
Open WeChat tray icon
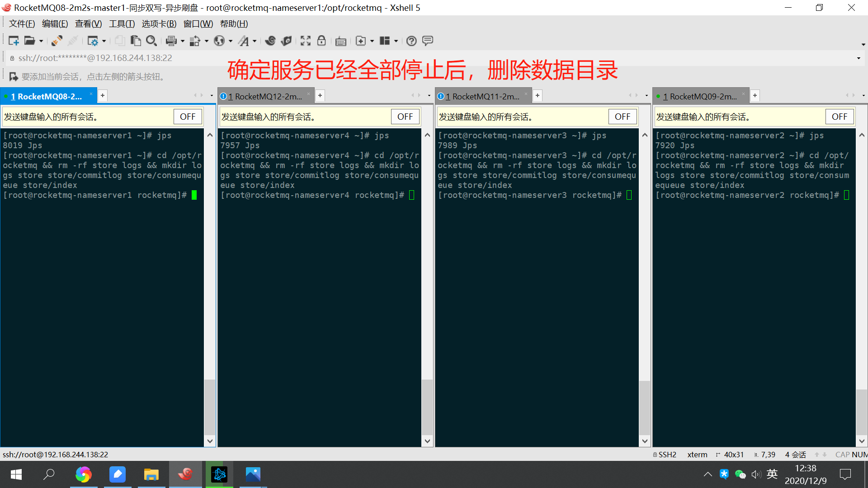pyautogui.click(x=740, y=474)
